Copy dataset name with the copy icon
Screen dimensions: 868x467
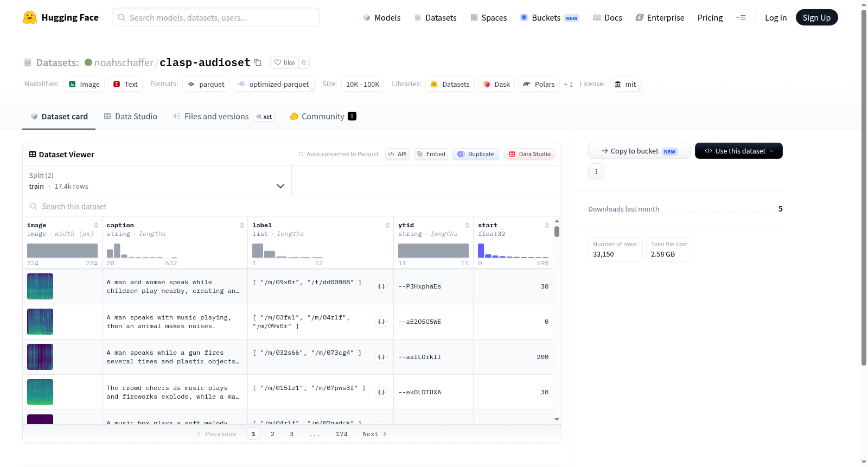pyautogui.click(x=258, y=63)
